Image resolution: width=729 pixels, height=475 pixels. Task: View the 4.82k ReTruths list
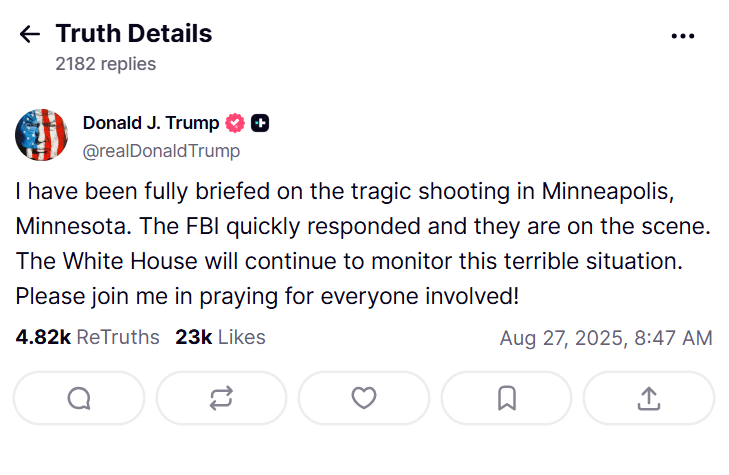(87, 337)
